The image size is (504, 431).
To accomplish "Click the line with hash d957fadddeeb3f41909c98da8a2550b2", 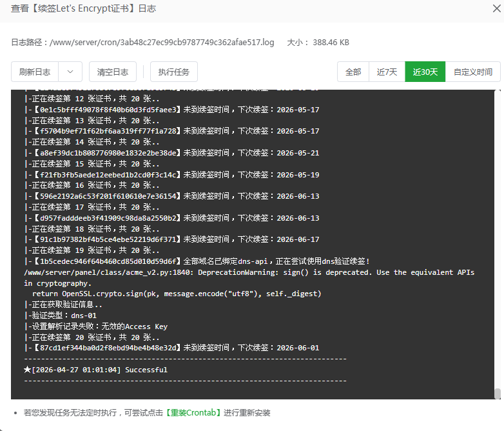I will click(171, 218).
